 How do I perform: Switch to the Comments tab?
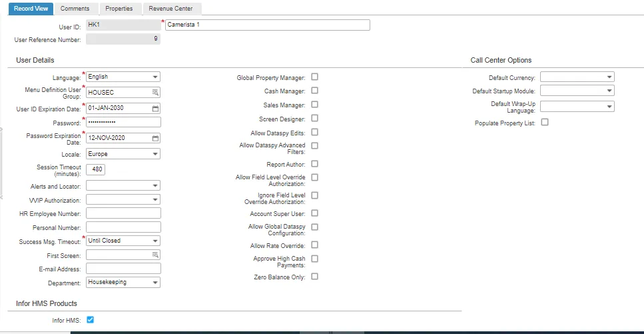[75, 9]
